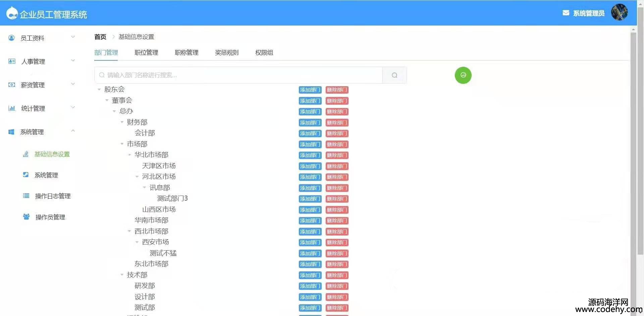Viewport: 644px width, 316px height.
Task: Click the 薪资管理 sidebar icon
Action: coord(11,85)
